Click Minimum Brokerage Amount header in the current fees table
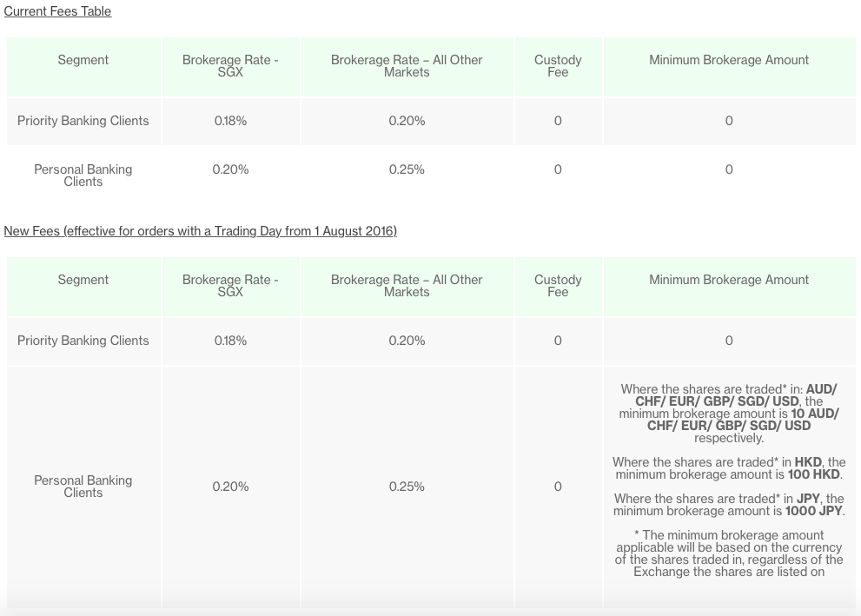 pyautogui.click(x=729, y=60)
